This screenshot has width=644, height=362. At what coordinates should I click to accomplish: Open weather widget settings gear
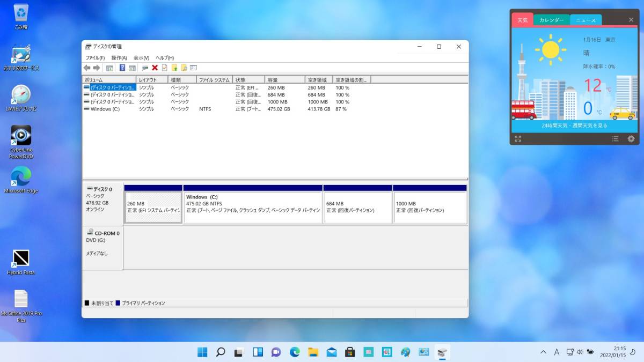point(631,138)
